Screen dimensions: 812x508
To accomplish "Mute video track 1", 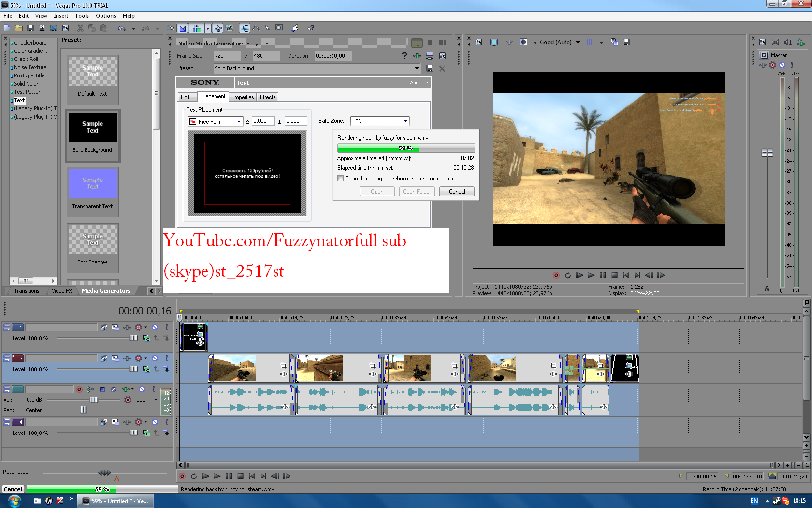I will click(x=155, y=328).
